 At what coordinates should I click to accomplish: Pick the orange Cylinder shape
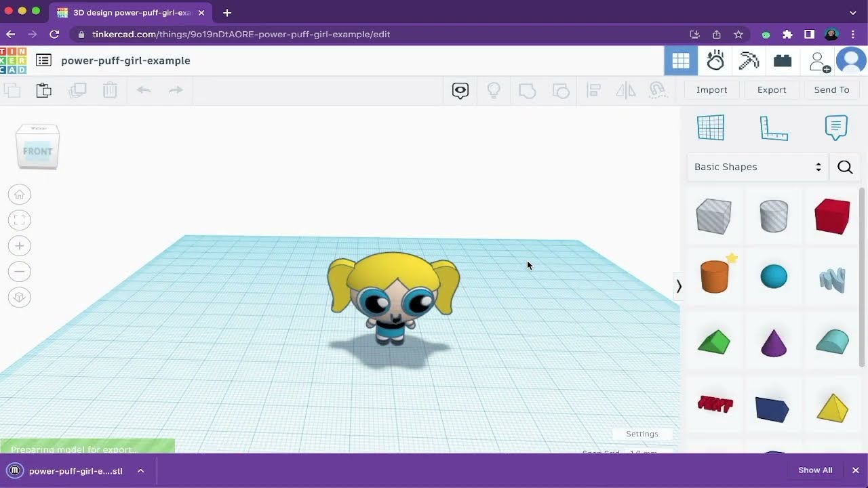point(715,277)
